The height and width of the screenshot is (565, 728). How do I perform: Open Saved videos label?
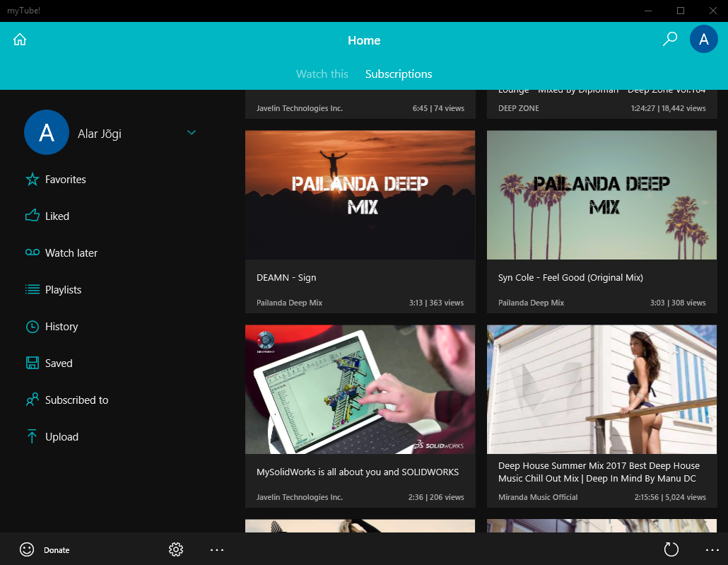pyautogui.click(x=59, y=363)
